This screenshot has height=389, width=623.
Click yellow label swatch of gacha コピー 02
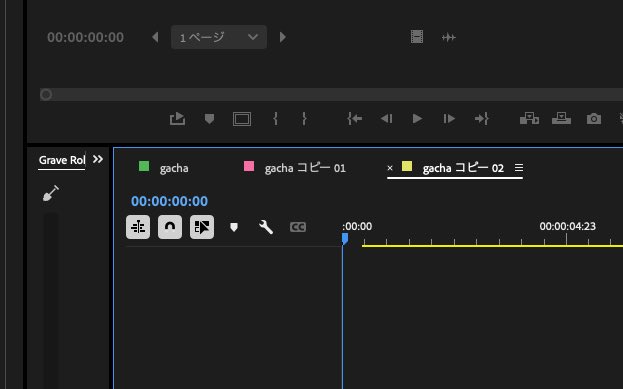pyautogui.click(x=407, y=166)
